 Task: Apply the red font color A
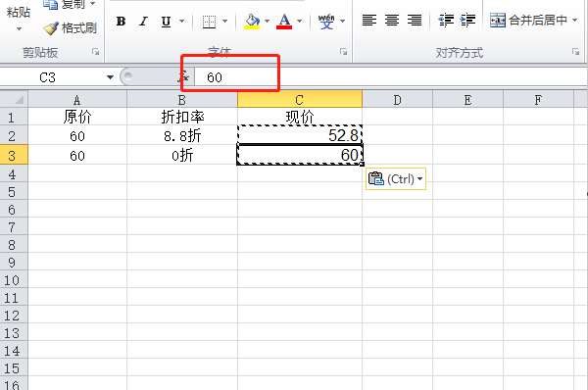click(x=284, y=22)
